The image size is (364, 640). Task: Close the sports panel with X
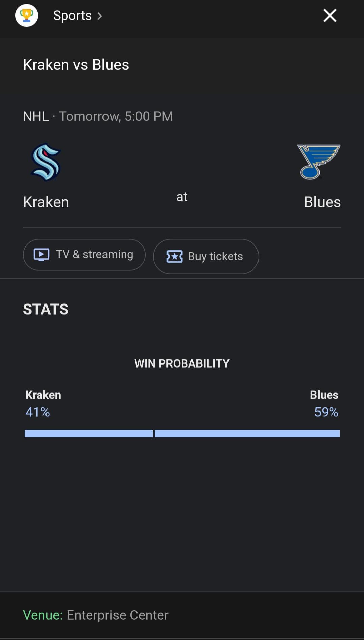(x=330, y=16)
